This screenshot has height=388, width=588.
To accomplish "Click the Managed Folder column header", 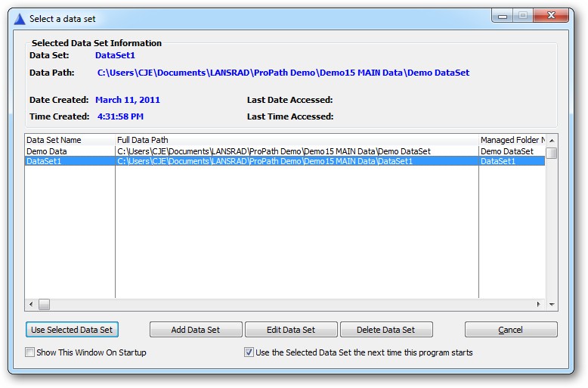I will click(511, 140).
